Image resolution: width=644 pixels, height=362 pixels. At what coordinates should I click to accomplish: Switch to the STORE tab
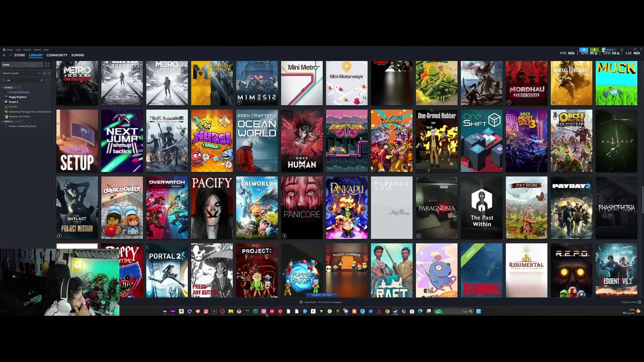pos(20,55)
